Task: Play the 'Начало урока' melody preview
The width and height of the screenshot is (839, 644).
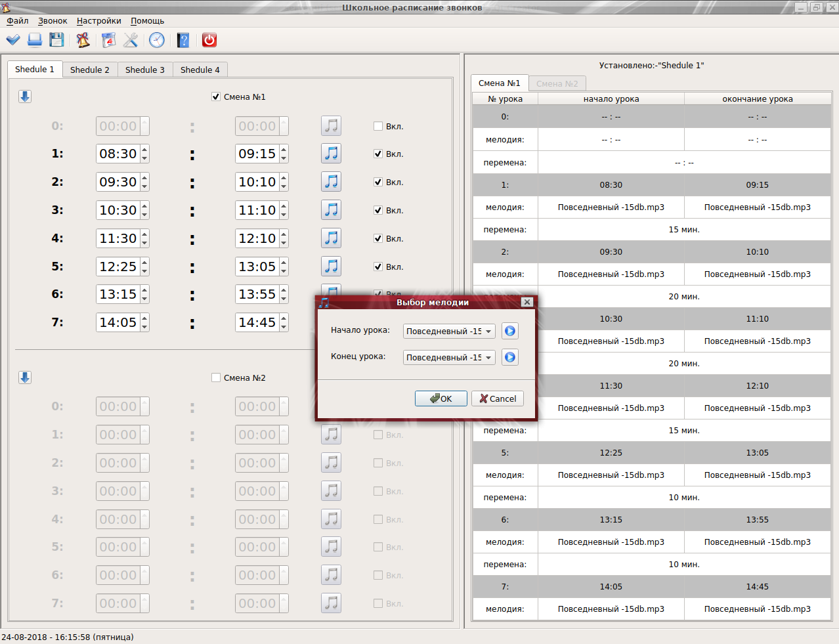Action: click(510, 331)
